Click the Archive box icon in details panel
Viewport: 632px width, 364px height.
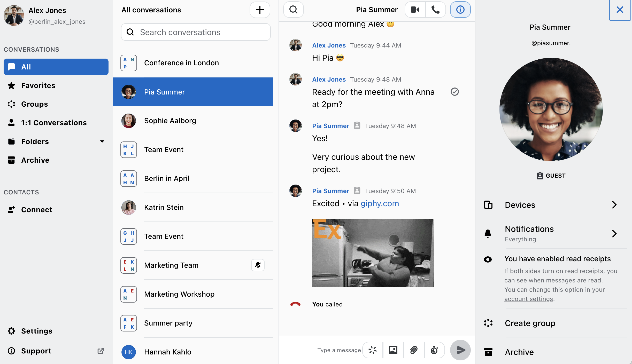click(488, 352)
